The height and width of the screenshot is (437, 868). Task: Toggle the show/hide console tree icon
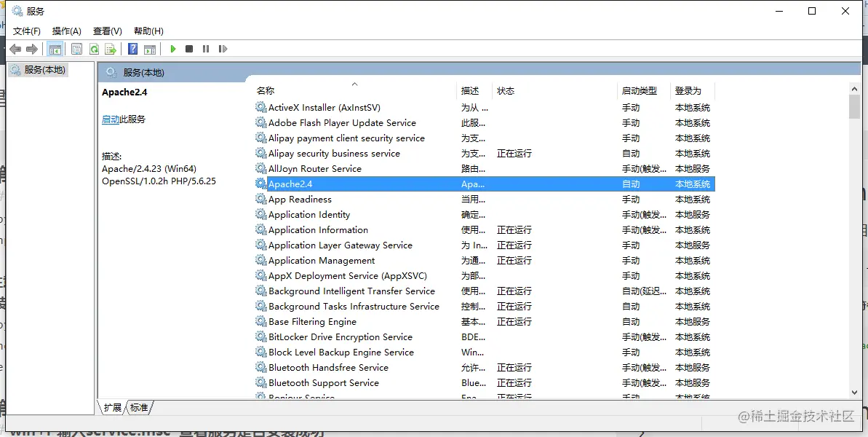tap(55, 50)
